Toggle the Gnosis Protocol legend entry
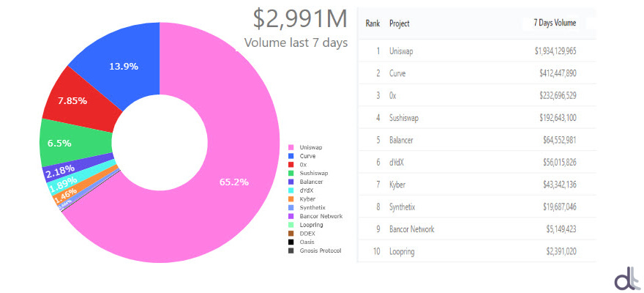Screen dimensions: 644x293 tap(315, 251)
